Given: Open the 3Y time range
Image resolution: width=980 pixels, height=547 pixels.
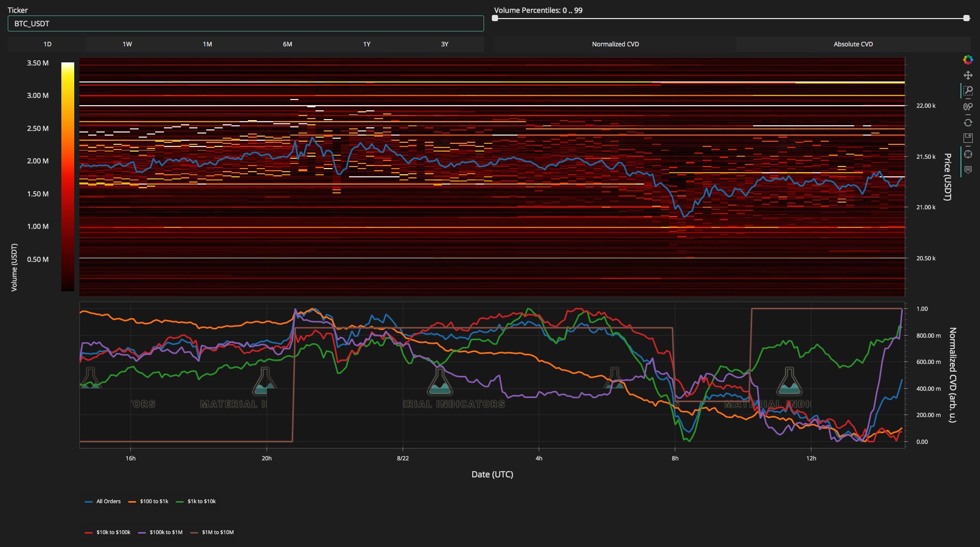Looking at the screenshot, I should (444, 44).
